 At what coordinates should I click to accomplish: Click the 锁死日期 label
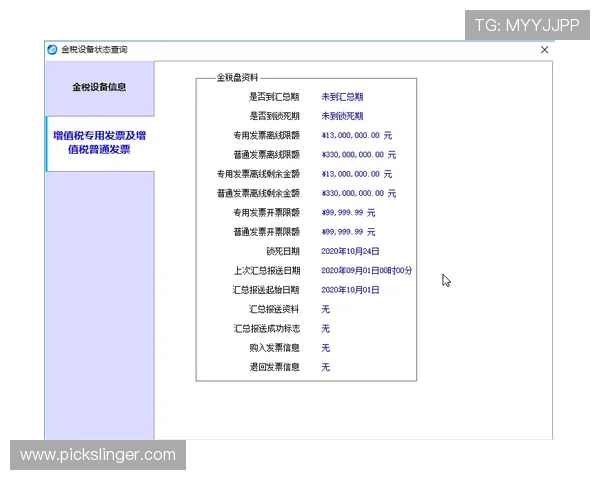point(282,251)
